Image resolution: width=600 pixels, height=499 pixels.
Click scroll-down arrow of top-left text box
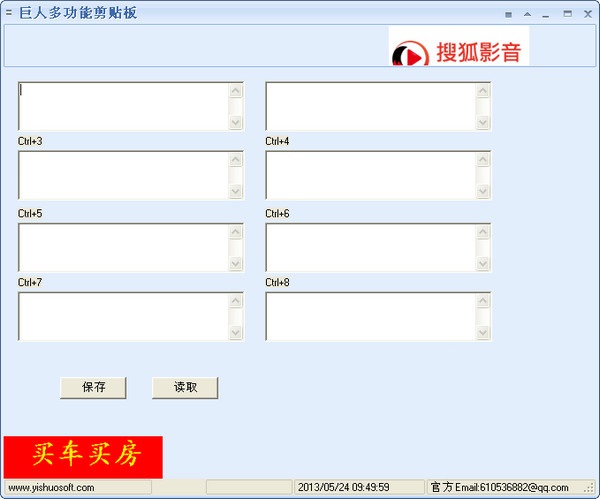(236, 122)
